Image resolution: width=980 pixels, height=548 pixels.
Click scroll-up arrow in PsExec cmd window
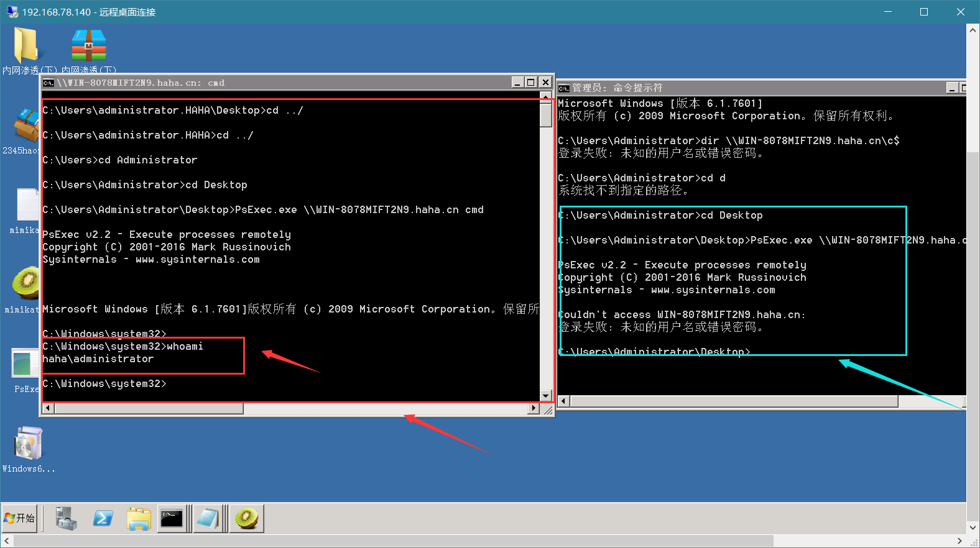pyautogui.click(x=546, y=96)
